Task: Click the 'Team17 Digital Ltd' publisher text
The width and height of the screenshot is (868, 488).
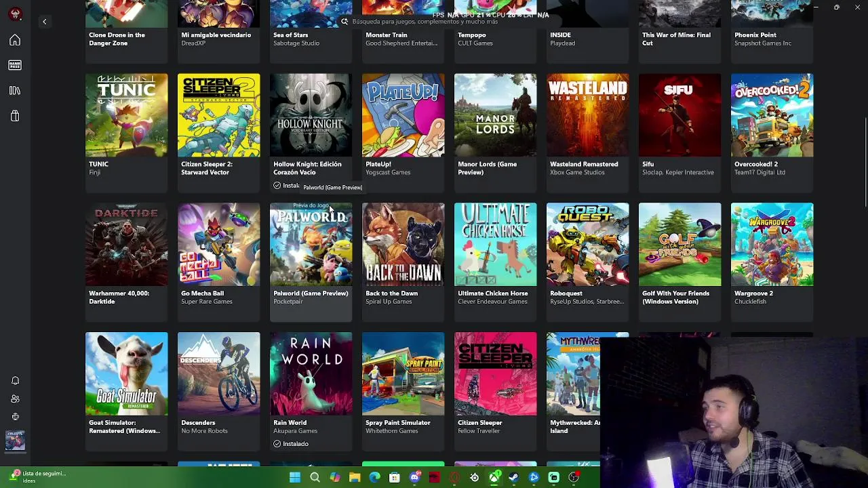Action: pyautogui.click(x=759, y=173)
